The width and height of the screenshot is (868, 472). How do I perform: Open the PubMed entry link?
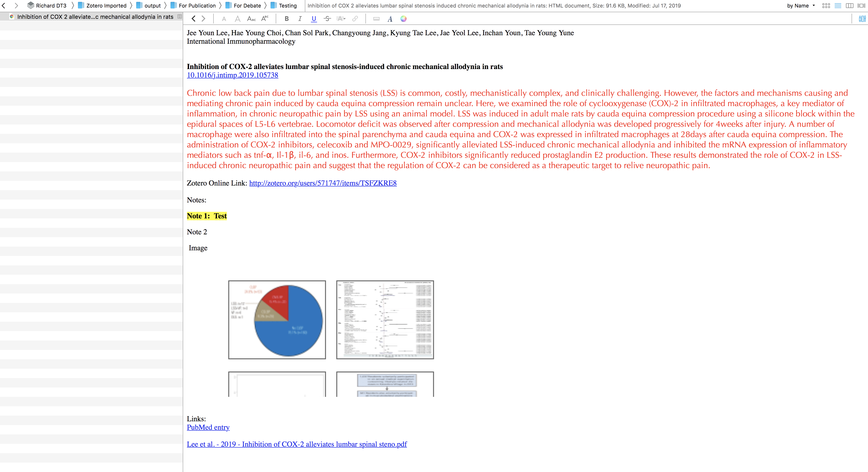208,427
